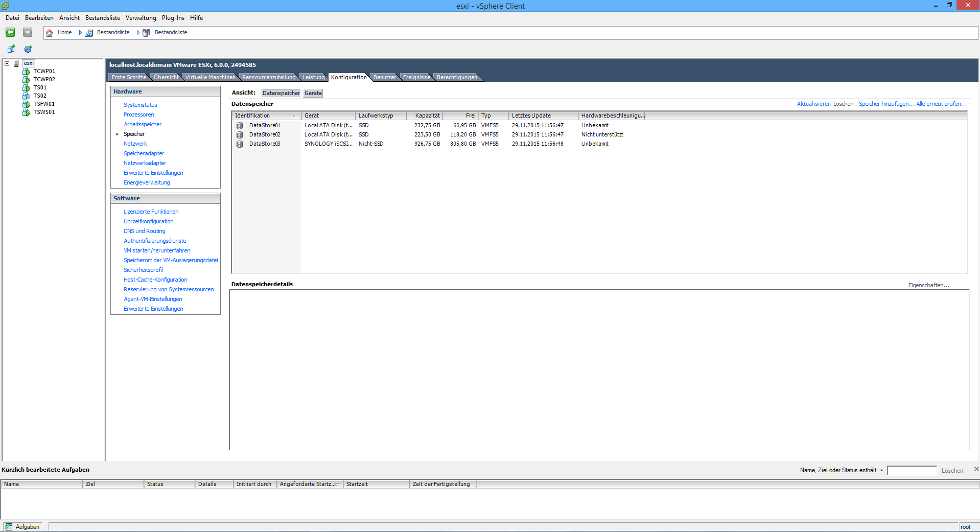The image size is (980, 532).
Task: Click the vSphere Client title bar icon
Action: tap(5, 6)
